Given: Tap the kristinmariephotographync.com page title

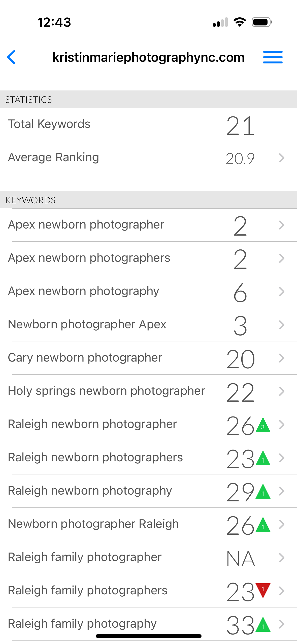Looking at the screenshot, I should [148, 57].
